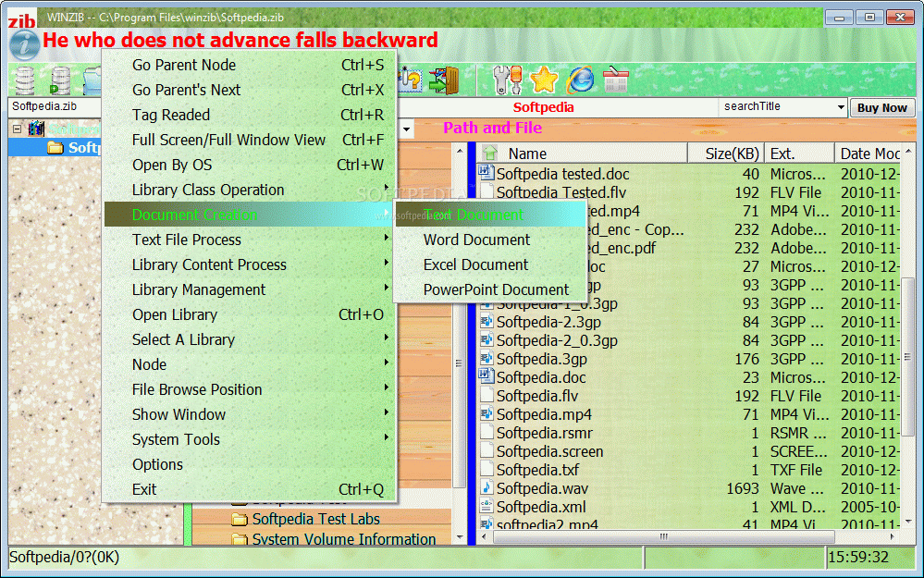Collapse the Softpedia library tree node
The height and width of the screenshot is (578, 924).
(17, 129)
